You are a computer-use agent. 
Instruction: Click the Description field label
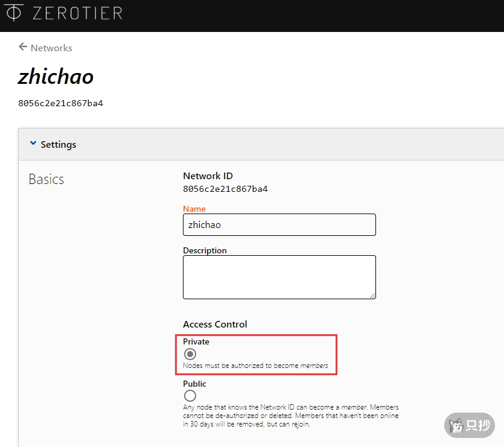click(205, 250)
